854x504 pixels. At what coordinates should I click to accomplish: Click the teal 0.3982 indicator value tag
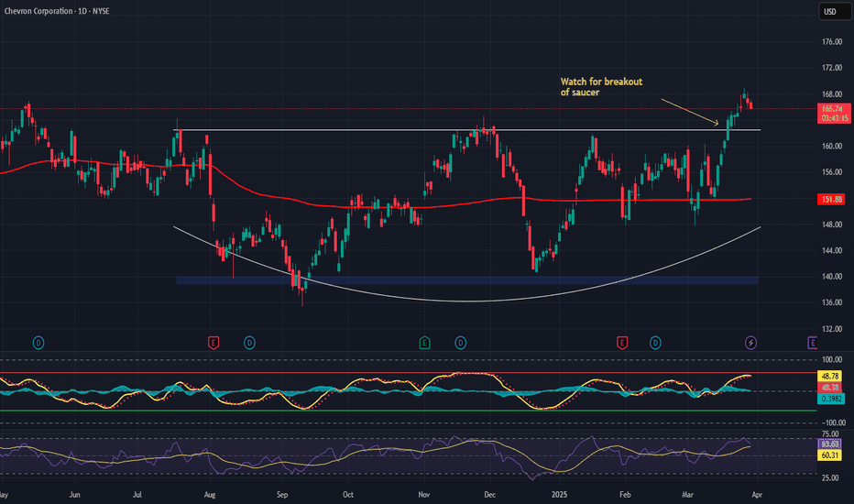(831, 399)
